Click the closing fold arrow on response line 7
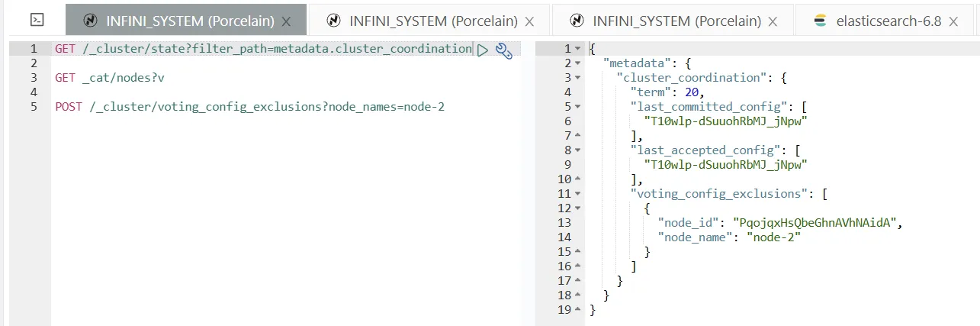Screen dimensions: 980x326 [x=577, y=136]
